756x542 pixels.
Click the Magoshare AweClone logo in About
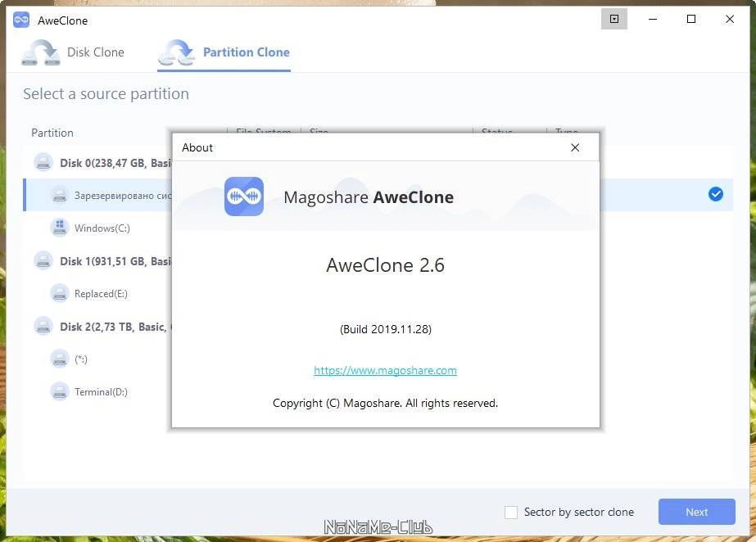[244, 196]
